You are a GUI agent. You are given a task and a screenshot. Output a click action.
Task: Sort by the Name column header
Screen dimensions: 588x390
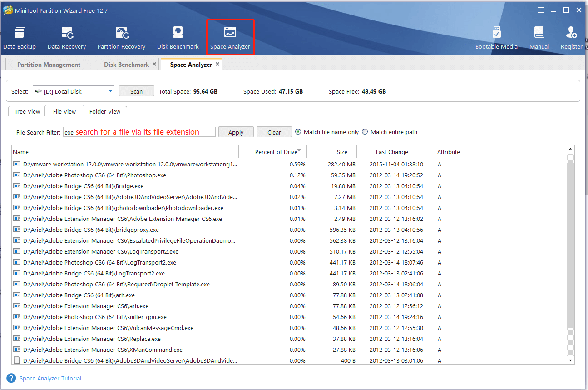tap(125, 152)
